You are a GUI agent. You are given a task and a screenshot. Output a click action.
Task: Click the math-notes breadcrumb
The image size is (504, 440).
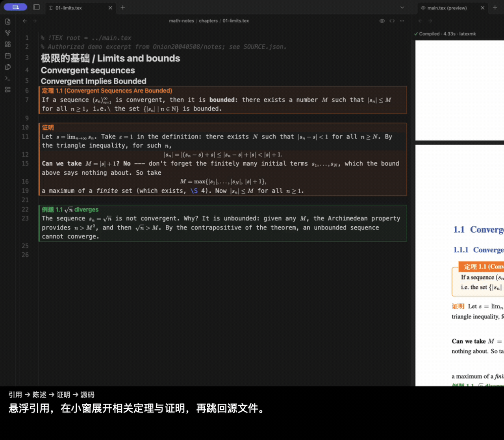coord(182,21)
